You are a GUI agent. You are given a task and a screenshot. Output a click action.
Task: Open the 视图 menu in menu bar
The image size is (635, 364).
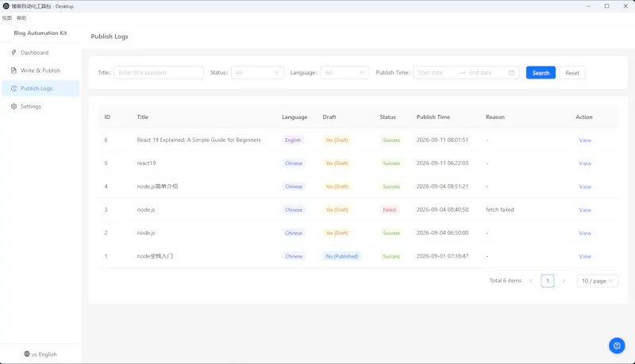(x=7, y=18)
